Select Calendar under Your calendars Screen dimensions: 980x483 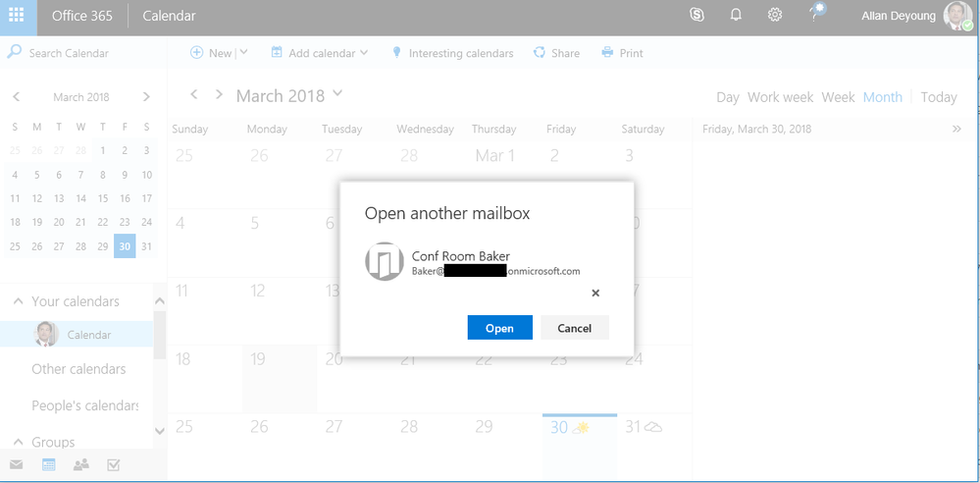(x=77, y=334)
